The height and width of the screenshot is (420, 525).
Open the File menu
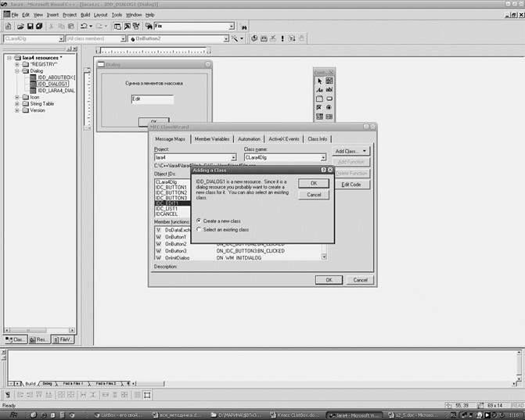coord(15,15)
